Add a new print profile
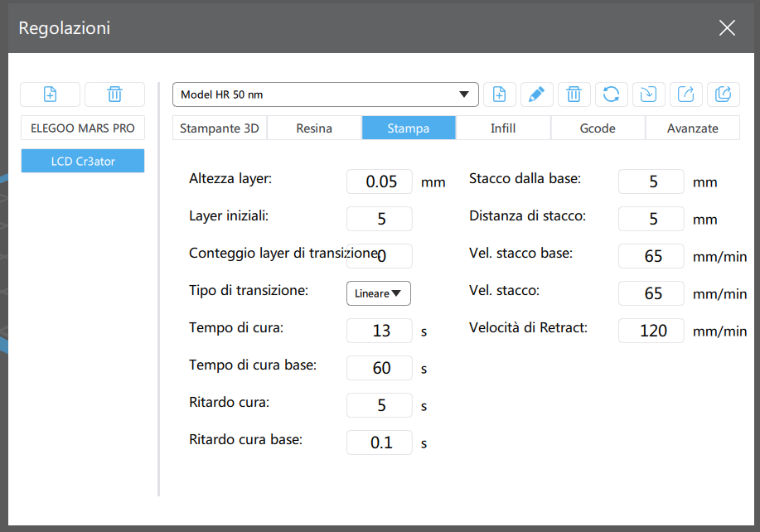The width and height of the screenshot is (760, 532). (500, 94)
